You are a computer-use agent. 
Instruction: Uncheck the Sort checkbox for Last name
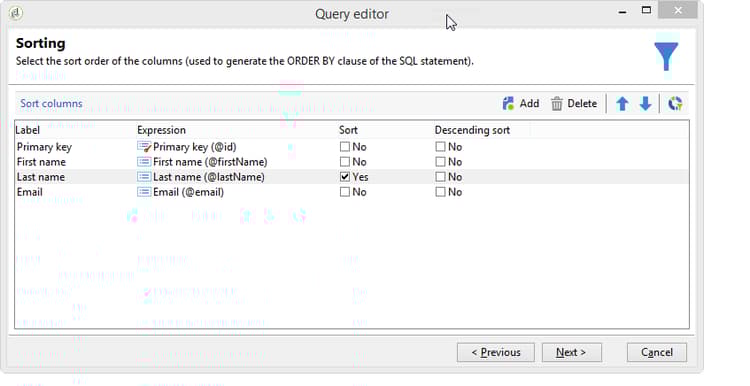(344, 177)
